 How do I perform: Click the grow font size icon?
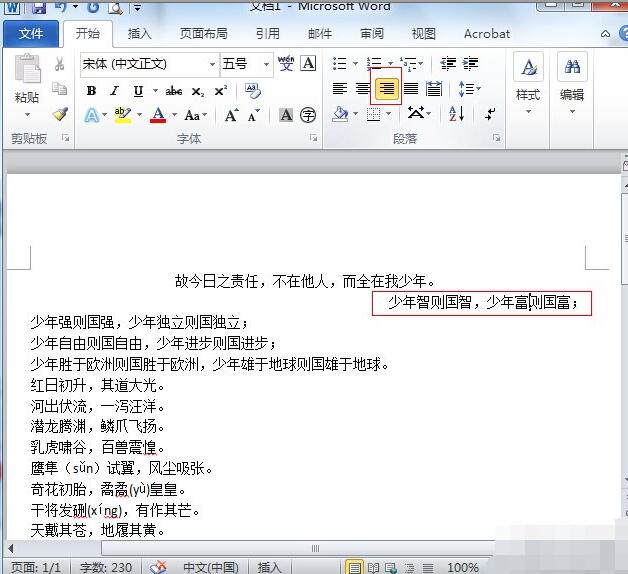231,115
